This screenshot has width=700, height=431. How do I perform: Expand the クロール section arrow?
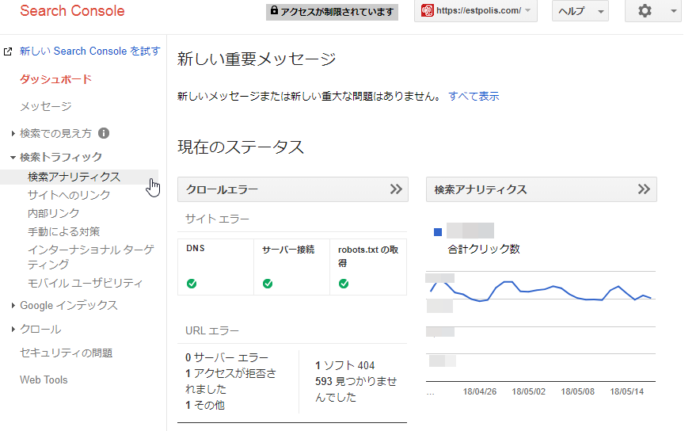[13, 329]
